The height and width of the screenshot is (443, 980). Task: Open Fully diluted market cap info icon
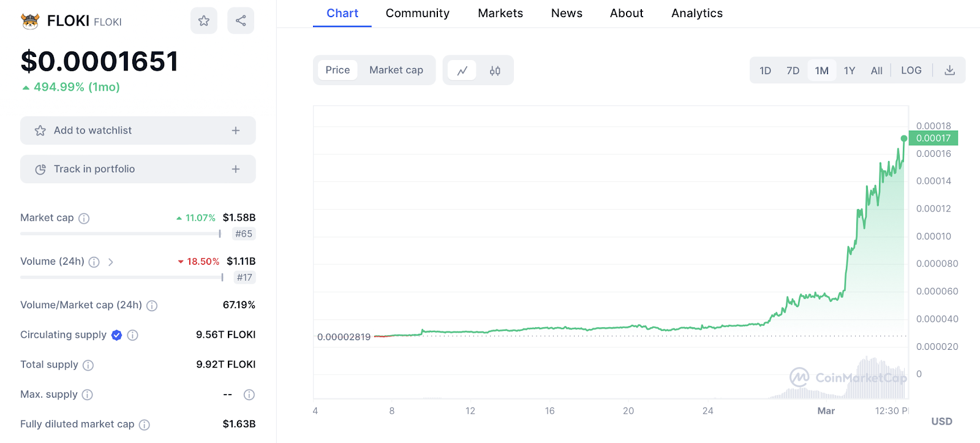click(144, 425)
